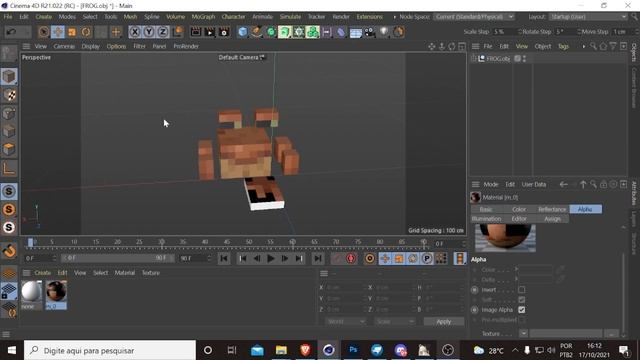The image size is (640, 360).
Task: Open Material manager Texture menu
Action: [x=151, y=273]
